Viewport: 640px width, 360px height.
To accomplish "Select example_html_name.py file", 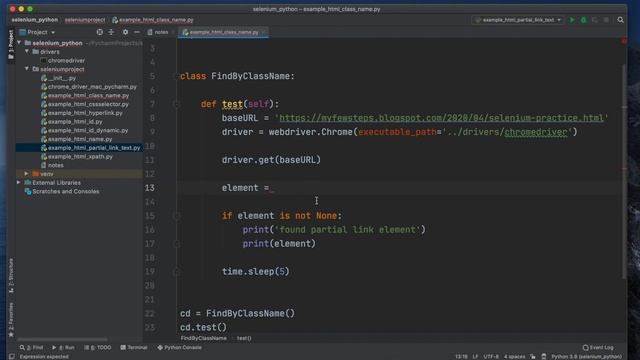I will (x=80, y=139).
